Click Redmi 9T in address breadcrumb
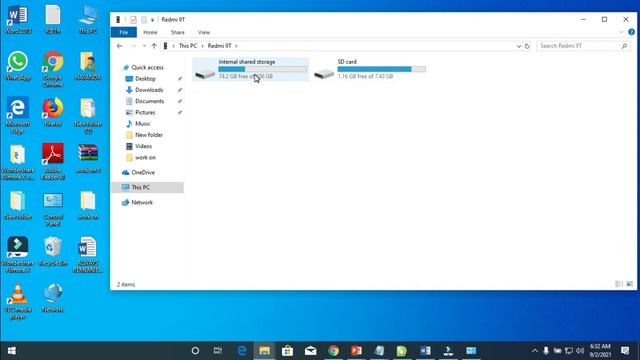The image size is (640, 360). coord(219,46)
